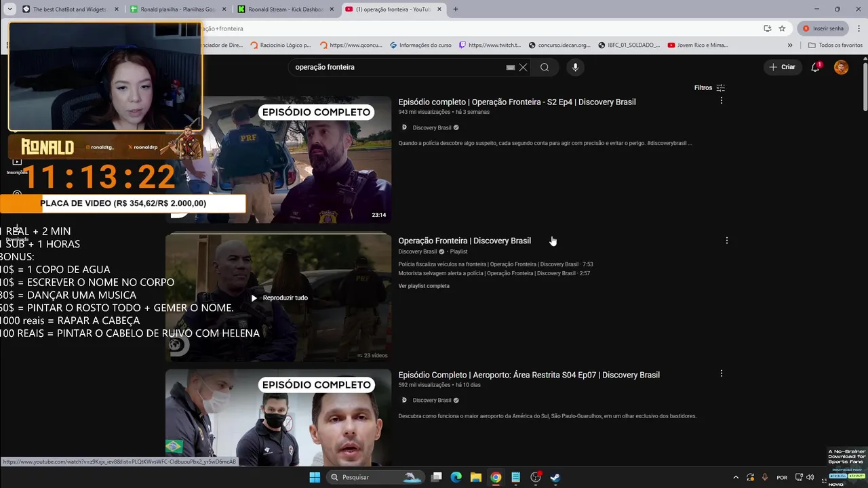The image size is (868, 488).
Task: Open the network icon in system tray
Action: click(799, 477)
